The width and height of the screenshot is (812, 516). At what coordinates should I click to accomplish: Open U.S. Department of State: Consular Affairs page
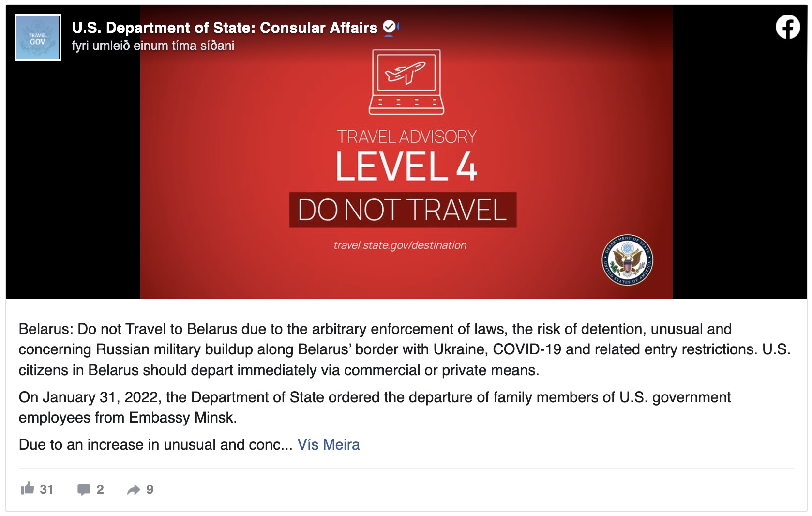[225, 28]
